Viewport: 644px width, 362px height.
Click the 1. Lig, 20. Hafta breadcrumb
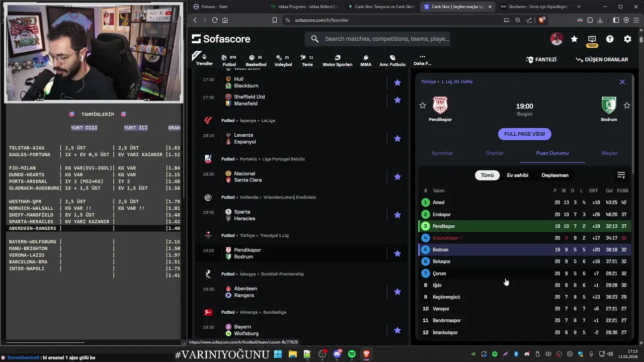click(457, 81)
